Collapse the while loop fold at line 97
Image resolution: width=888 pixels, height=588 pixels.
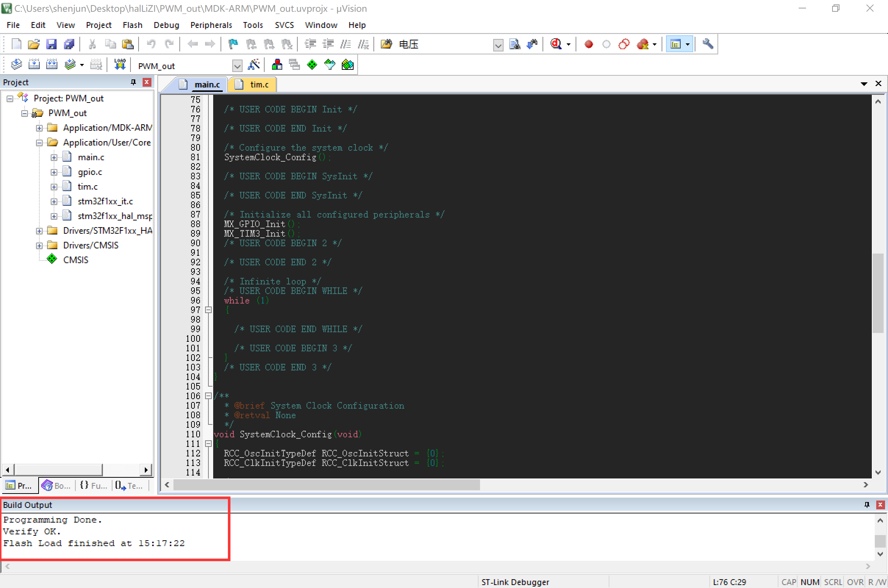point(208,310)
